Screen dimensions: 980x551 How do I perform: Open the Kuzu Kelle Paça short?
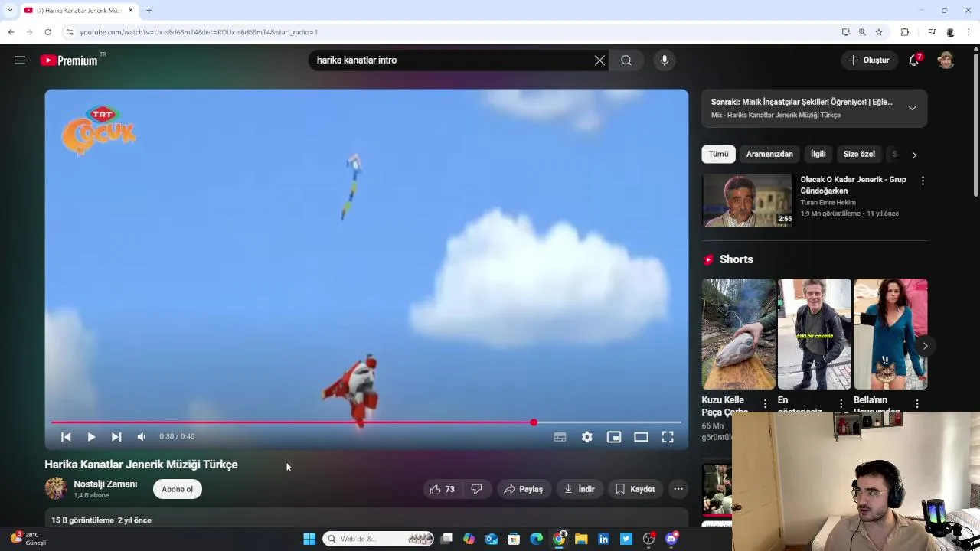739,334
